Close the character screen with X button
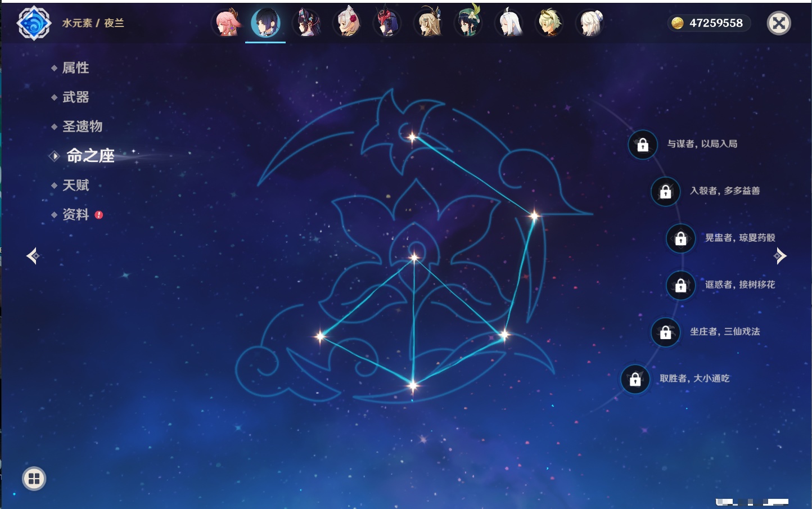This screenshot has width=812, height=509. click(779, 23)
